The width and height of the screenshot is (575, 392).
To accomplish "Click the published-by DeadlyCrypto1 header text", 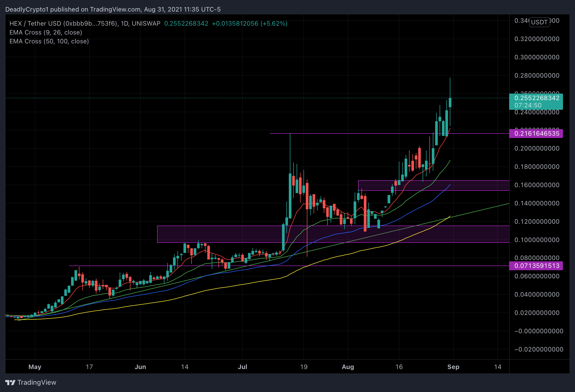I will pyautogui.click(x=113, y=9).
